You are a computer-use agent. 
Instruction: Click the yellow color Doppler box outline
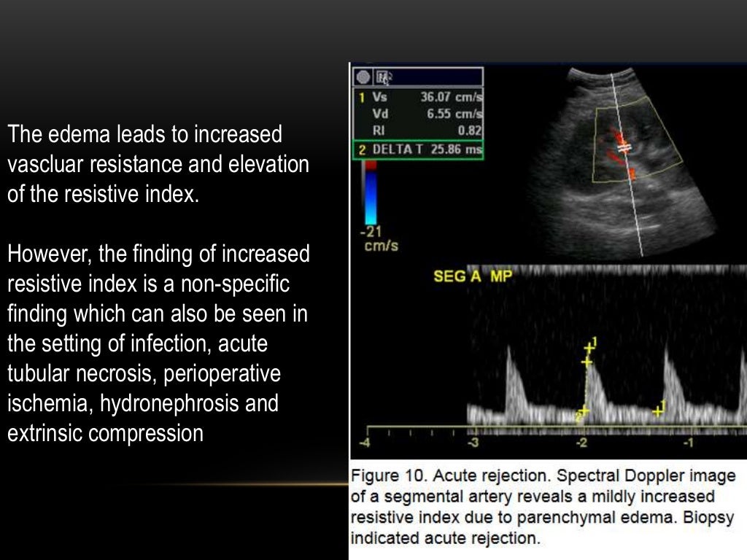[638, 139]
